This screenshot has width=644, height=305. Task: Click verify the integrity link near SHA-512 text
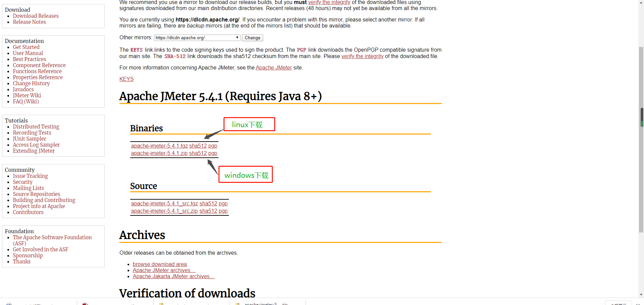[362, 56]
